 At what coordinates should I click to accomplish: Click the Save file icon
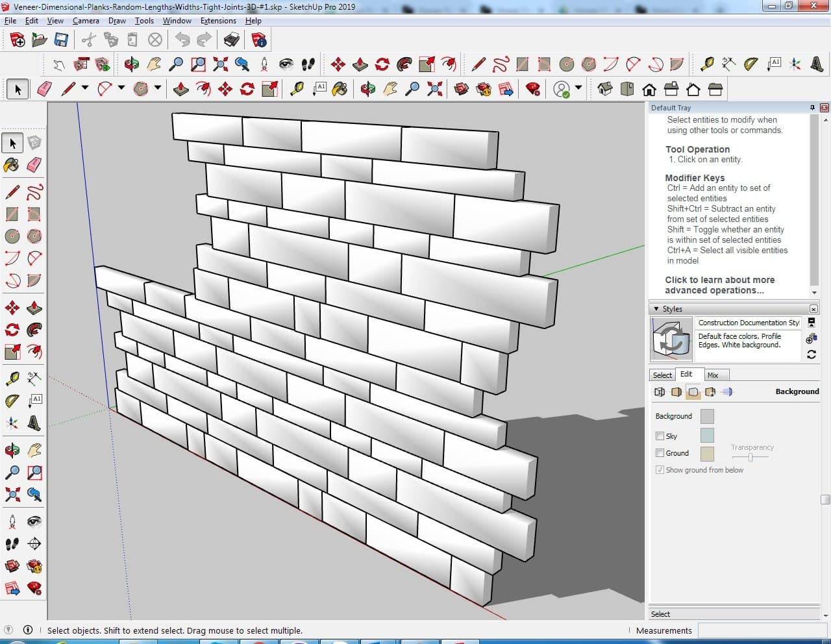point(61,40)
